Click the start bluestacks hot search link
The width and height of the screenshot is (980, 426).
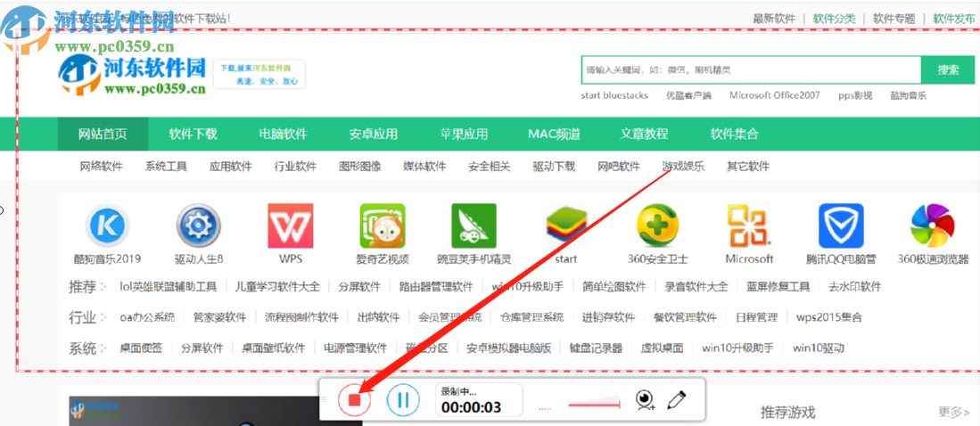click(614, 95)
